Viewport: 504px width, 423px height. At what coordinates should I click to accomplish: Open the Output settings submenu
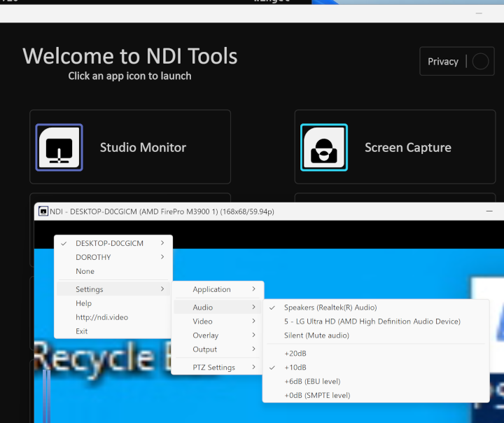click(217, 349)
